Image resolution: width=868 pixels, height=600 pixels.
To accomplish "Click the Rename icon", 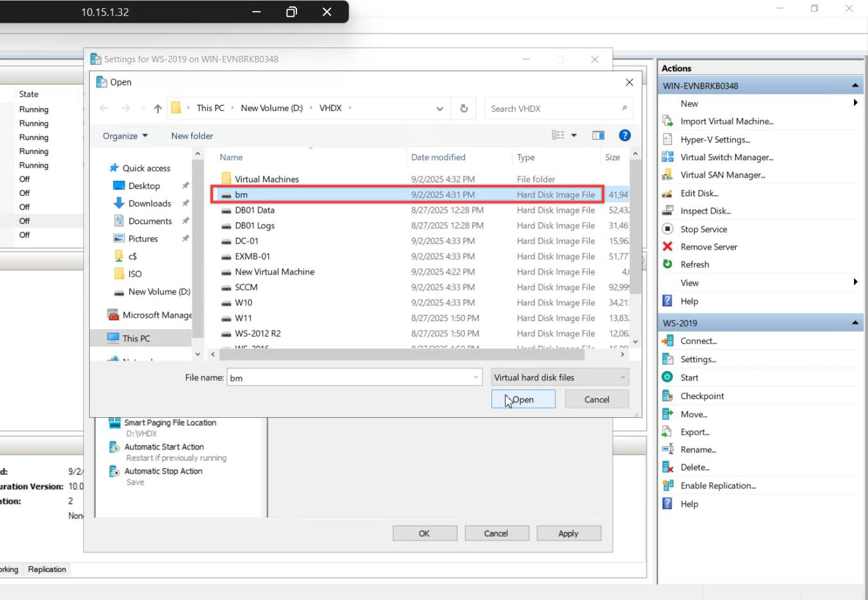I will [x=667, y=450].
